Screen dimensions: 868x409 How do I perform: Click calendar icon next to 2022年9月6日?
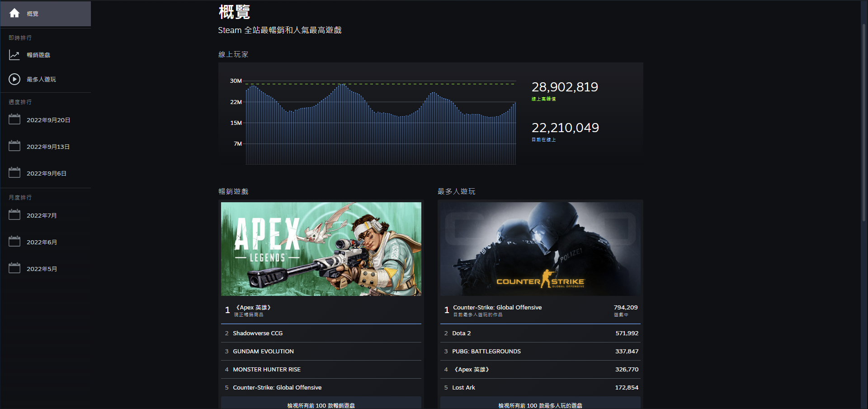pos(14,173)
